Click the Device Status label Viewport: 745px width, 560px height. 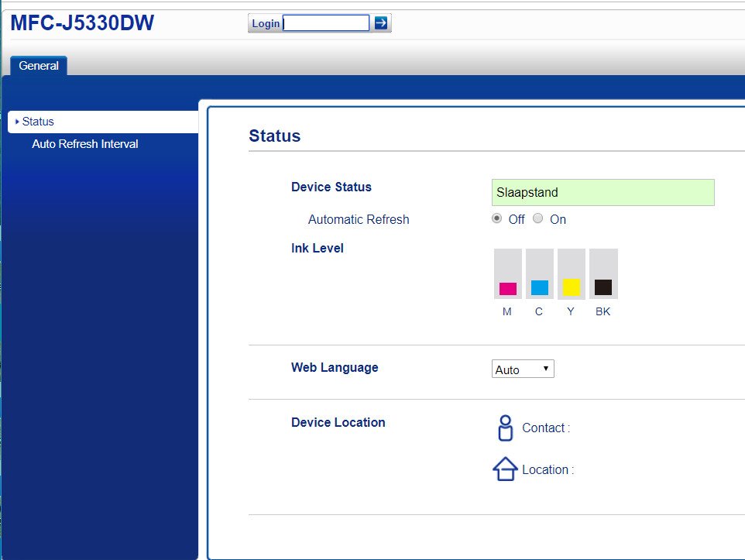click(331, 187)
